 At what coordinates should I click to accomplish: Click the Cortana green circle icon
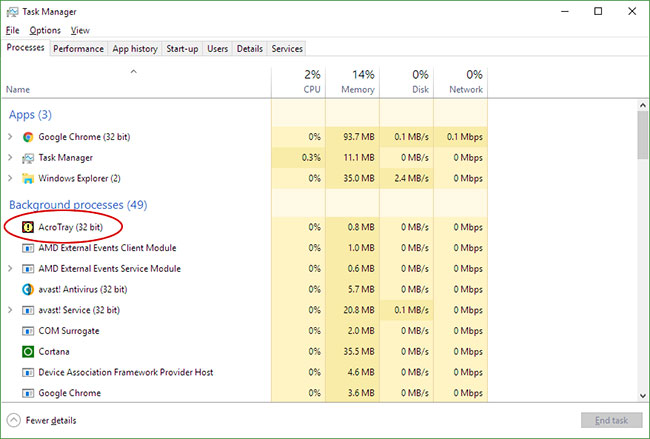[28, 352]
